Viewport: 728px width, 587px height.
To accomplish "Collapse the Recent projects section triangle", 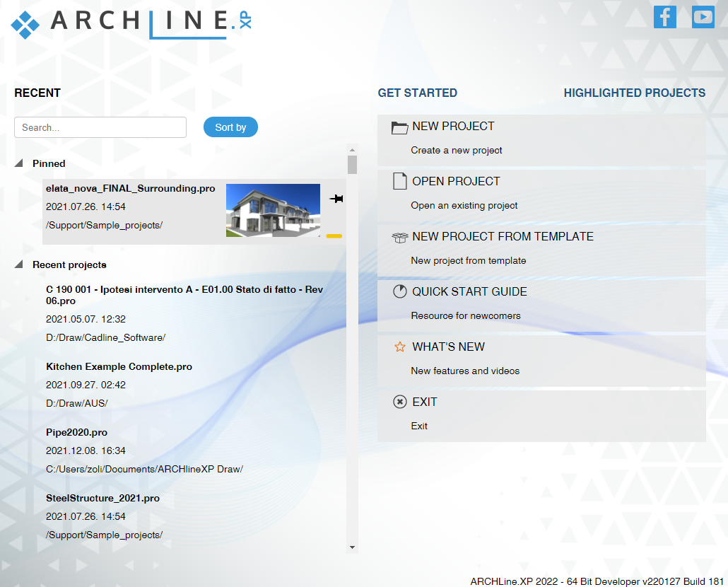I will (18, 265).
